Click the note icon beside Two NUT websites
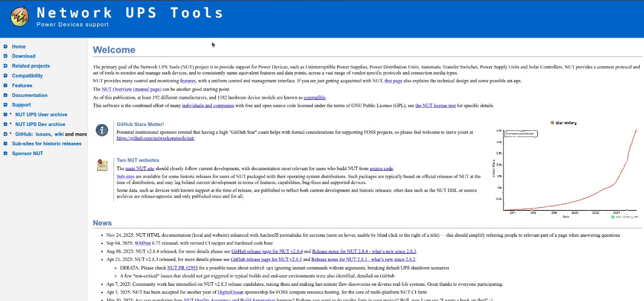Image resolution: width=644 pixels, height=301 pixels. click(103, 165)
